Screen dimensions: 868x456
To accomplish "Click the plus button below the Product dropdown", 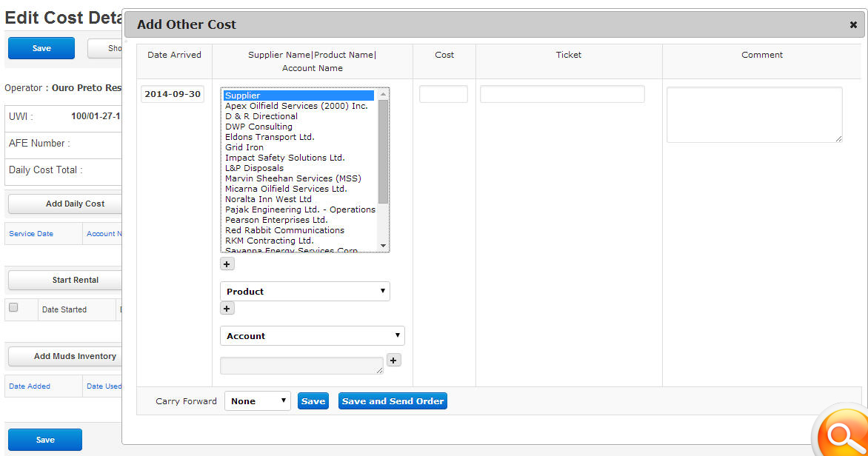I will tap(227, 308).
